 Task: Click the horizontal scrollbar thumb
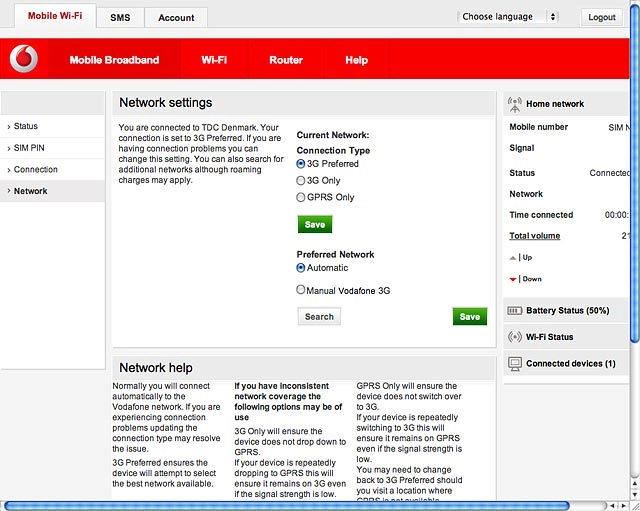(x=287, y=506)
